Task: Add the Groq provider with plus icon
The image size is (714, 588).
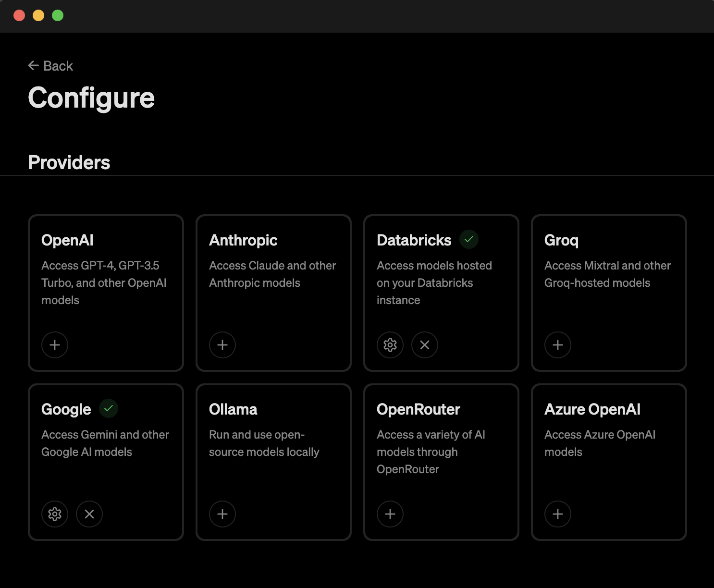Action: click(x=558, y=345)
